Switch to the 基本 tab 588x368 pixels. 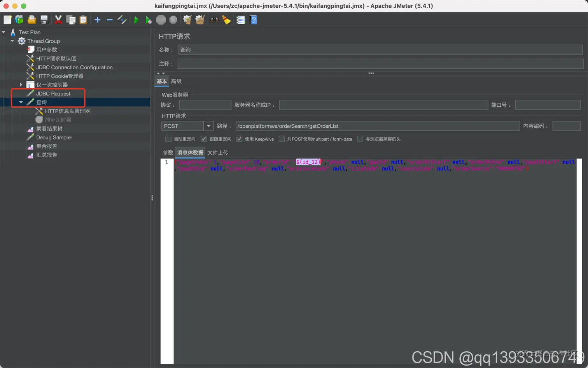point(162,81)
